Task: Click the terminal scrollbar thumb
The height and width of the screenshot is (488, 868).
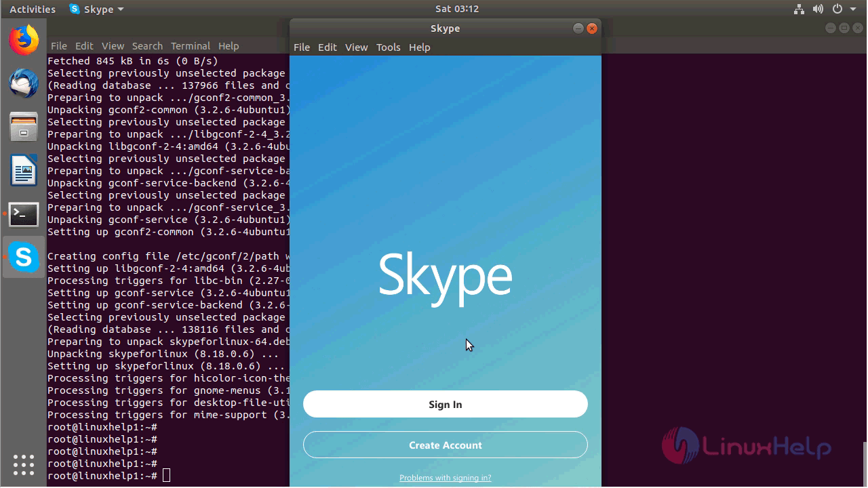Action: [865, 464]
